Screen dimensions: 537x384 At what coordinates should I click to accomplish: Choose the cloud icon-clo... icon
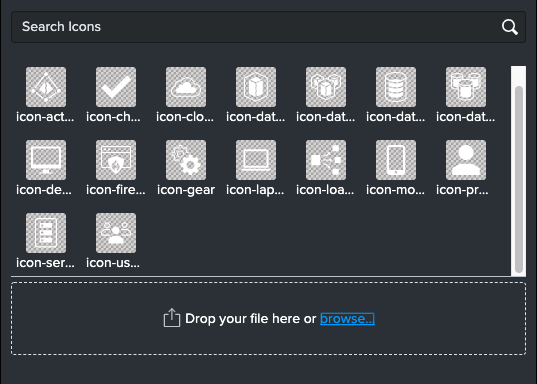(186, 87)
